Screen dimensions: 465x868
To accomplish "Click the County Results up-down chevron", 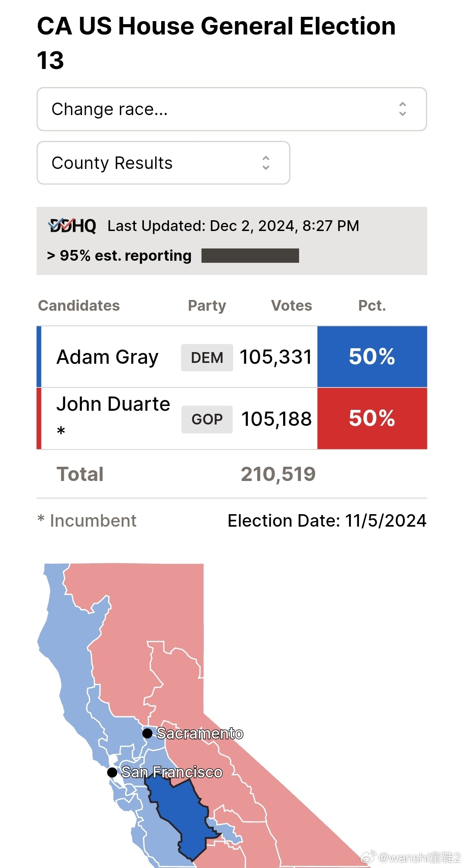I will (x=266, y=163).
